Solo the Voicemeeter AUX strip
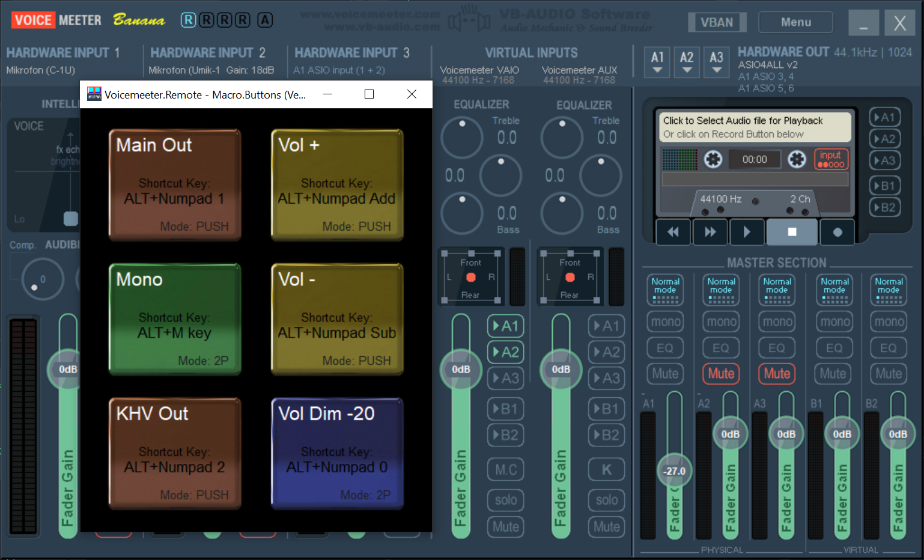The image size is (924, 560). click(607, 500)
